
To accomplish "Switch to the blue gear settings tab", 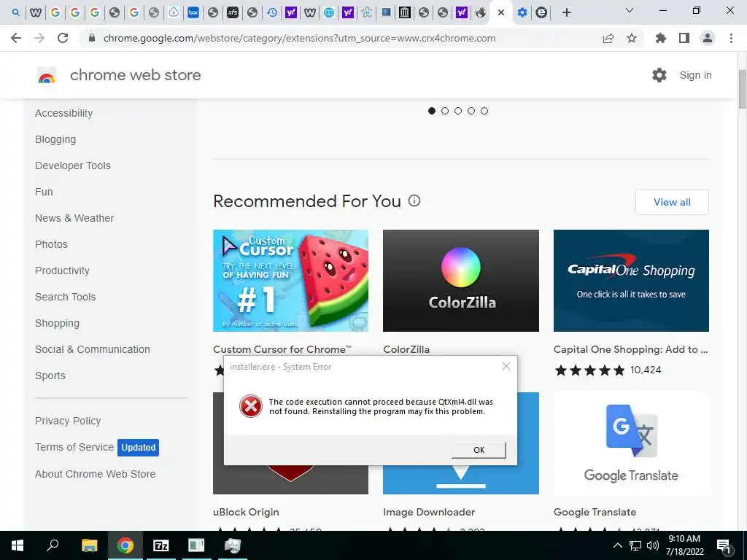I will (522, 12).
